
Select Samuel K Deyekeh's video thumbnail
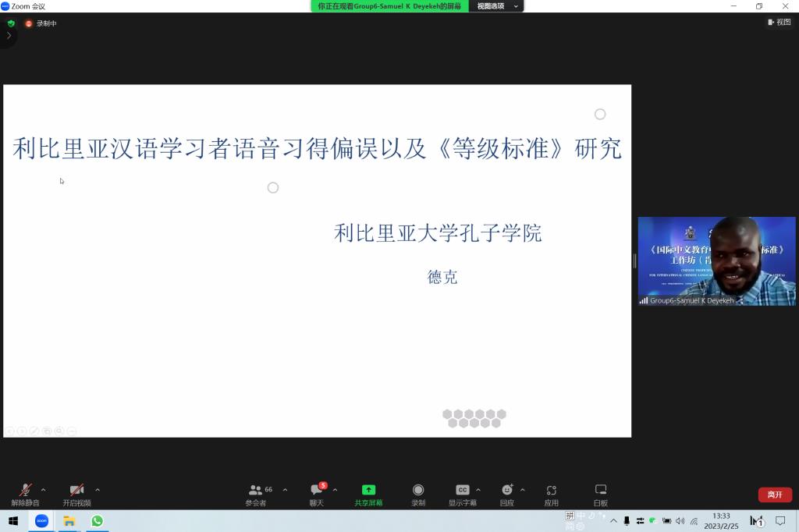(x=716, y=261)
